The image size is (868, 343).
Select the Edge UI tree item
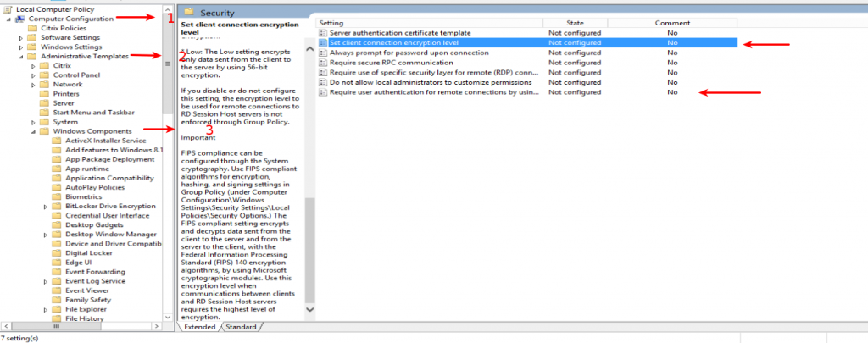coord(78,263)
